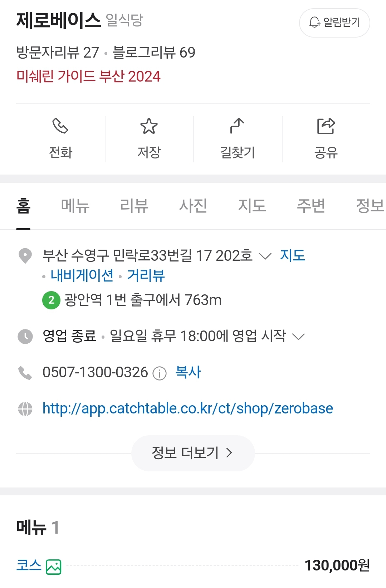Expand the business hours chevron
386x588 pixels.
point(298,337)
